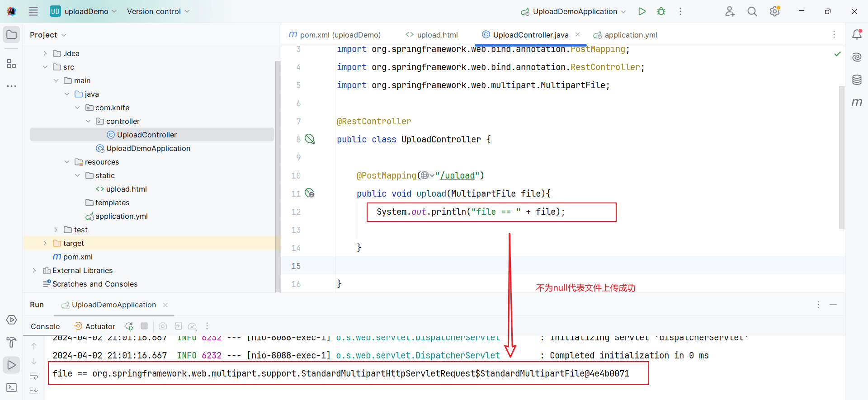Open the Database tool window
The image size is (868, 400).
tap(857, 80)
